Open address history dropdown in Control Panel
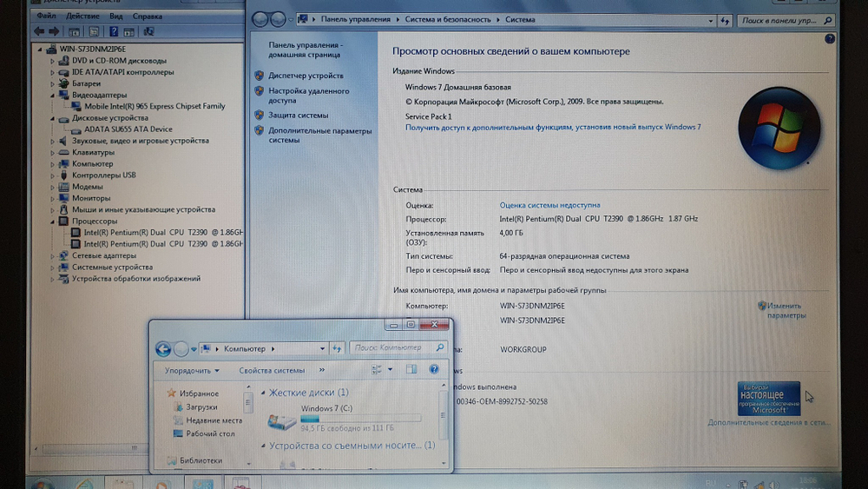Screen dimensions: 868x489 (711, 21)
